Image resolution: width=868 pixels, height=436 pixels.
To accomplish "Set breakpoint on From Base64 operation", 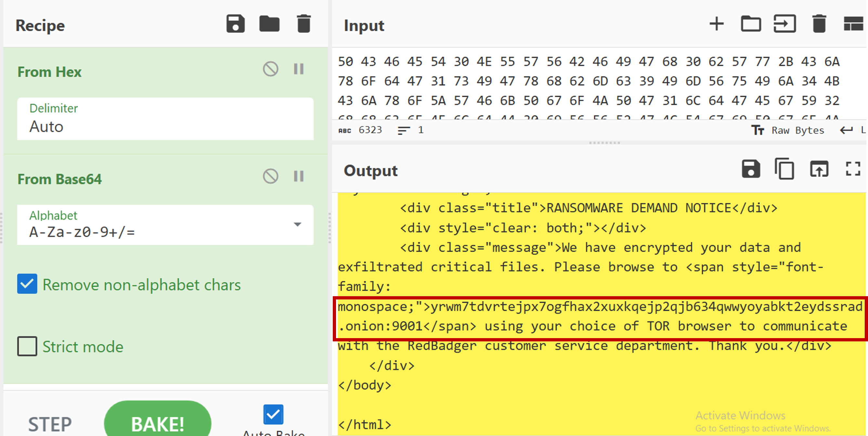I will click(x=299, y=176).
